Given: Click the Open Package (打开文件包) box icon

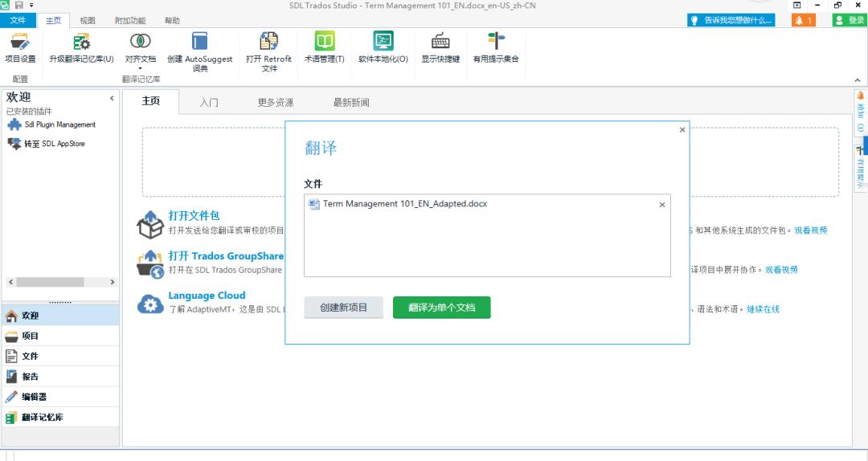Looking at the screenshot, I should pos(150,224).
